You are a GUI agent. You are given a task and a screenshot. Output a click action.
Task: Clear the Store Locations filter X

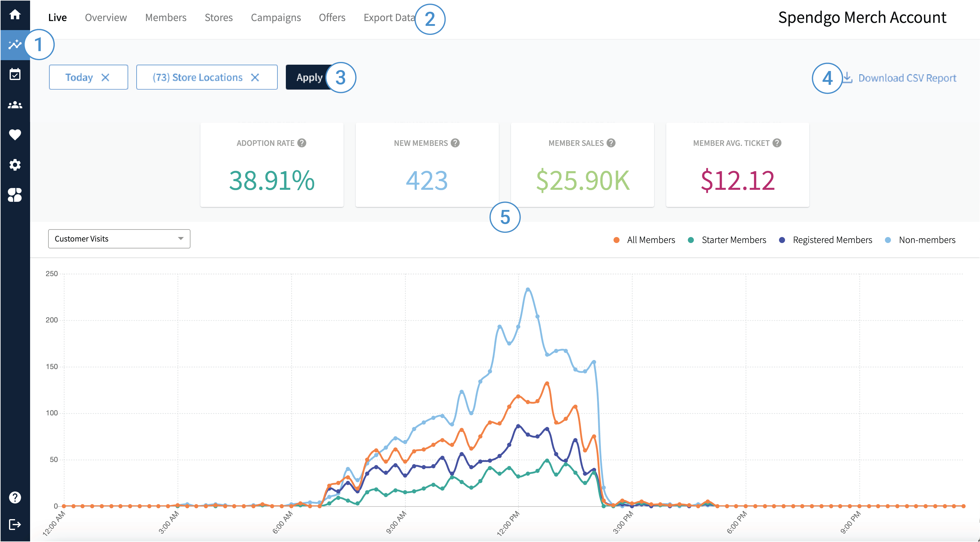pyautogui.click(x=255, y=78)
